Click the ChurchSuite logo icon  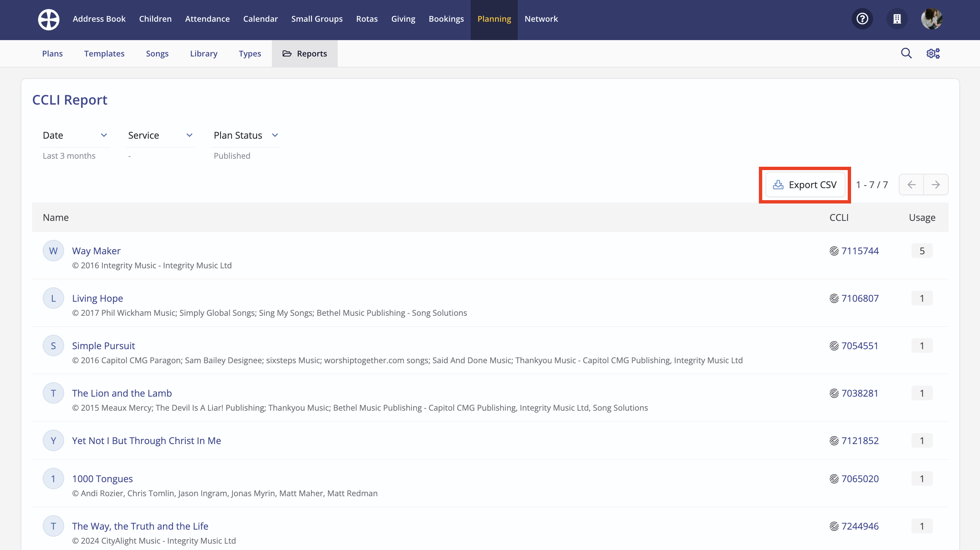[x=49, y=19]
